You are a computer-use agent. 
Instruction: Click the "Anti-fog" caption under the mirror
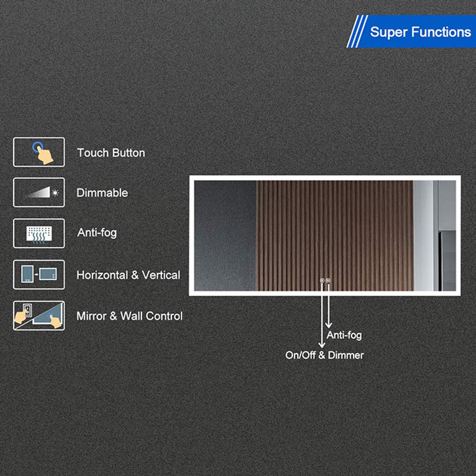click(344, 335)
